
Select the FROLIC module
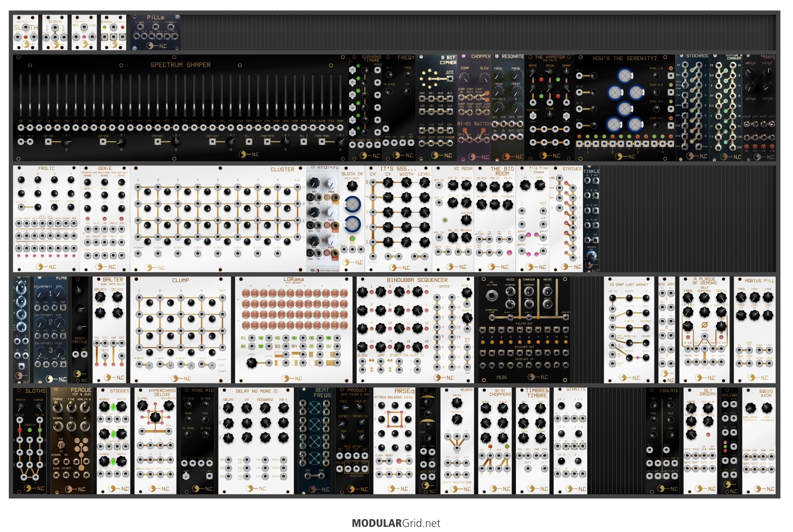(47, 219)
